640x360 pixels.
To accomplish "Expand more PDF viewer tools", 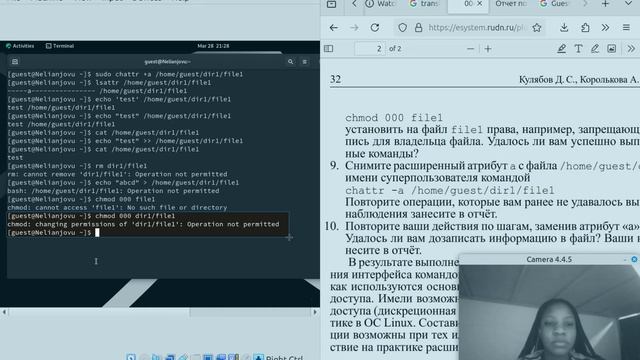I will [631, 49].
